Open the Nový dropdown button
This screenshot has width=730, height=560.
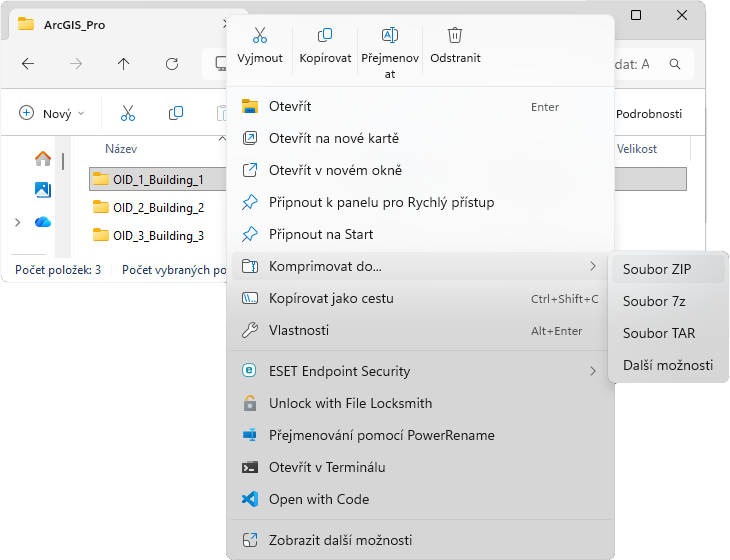click(52, 113)
